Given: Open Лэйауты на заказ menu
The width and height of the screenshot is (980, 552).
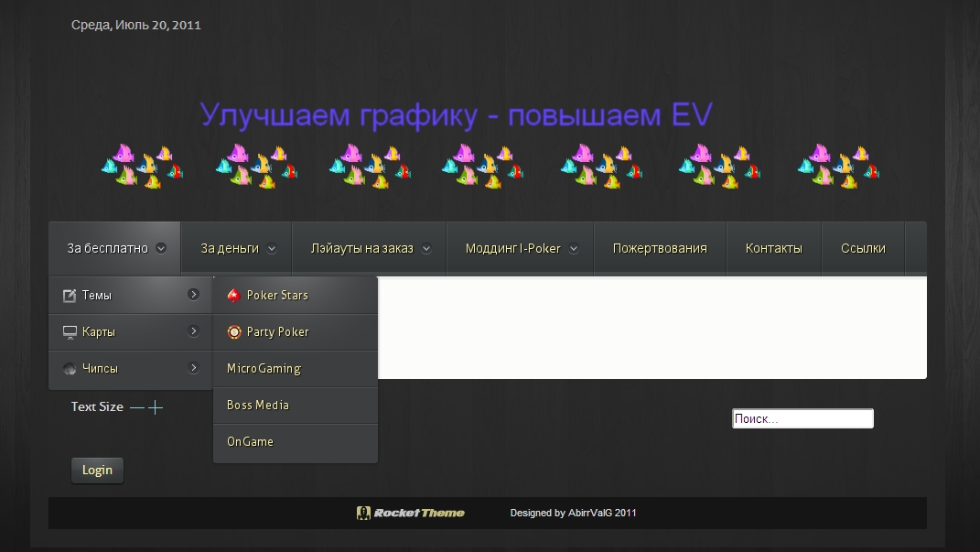Looking at the screenshot, I should (x=370, y=248).
